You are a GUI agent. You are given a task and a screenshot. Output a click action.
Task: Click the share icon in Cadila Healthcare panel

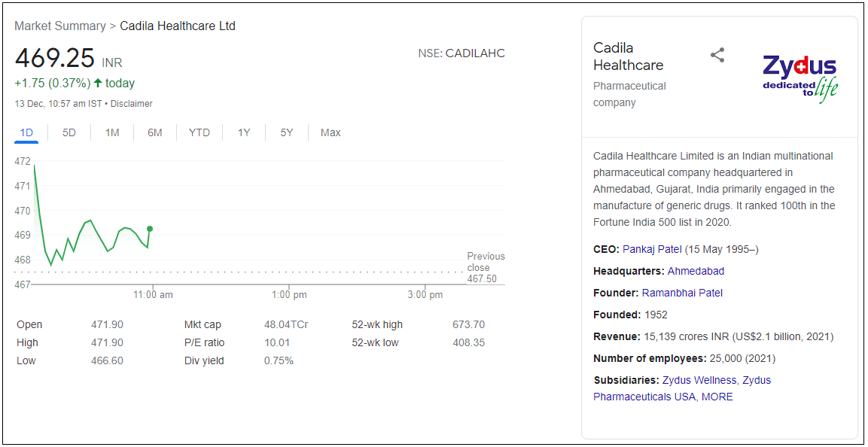pyautogui.click(x=717, y=56)
